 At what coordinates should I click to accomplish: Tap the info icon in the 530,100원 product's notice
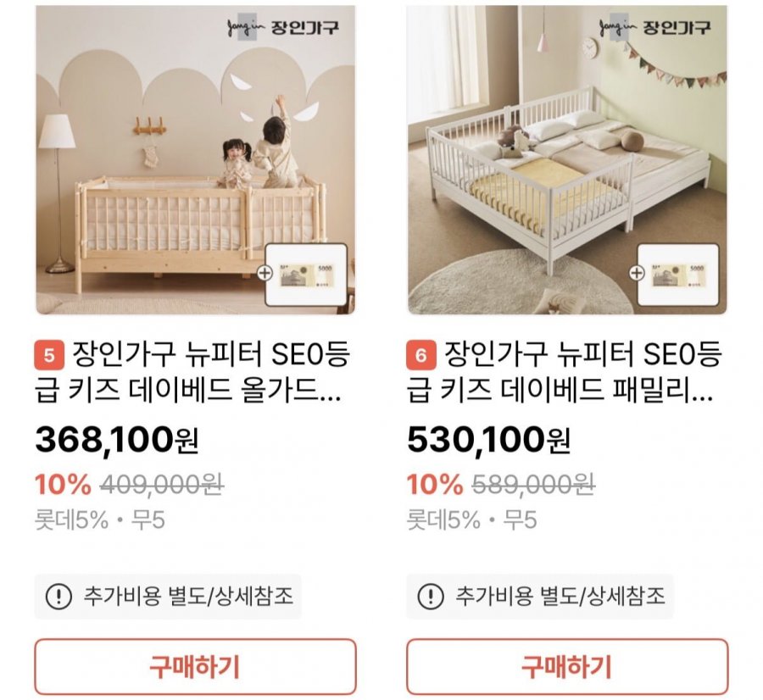tap(431, 597)
